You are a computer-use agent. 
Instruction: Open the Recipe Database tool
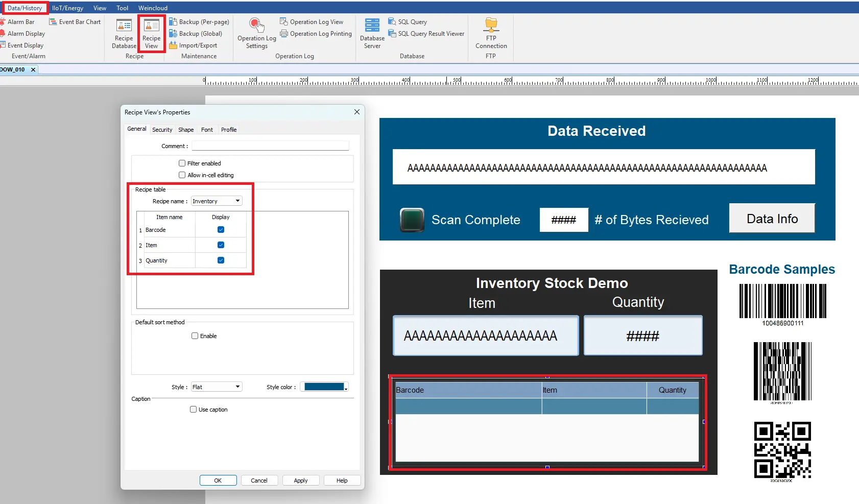[124, 33]
